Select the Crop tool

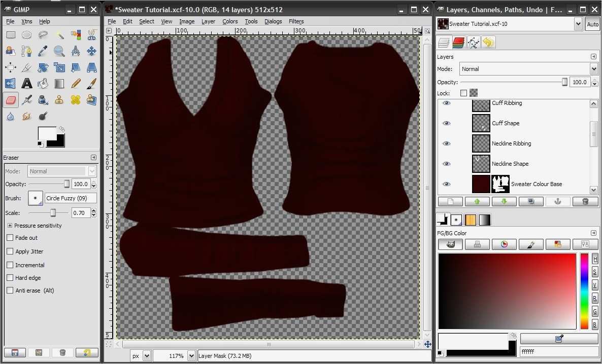pos(26,67)
